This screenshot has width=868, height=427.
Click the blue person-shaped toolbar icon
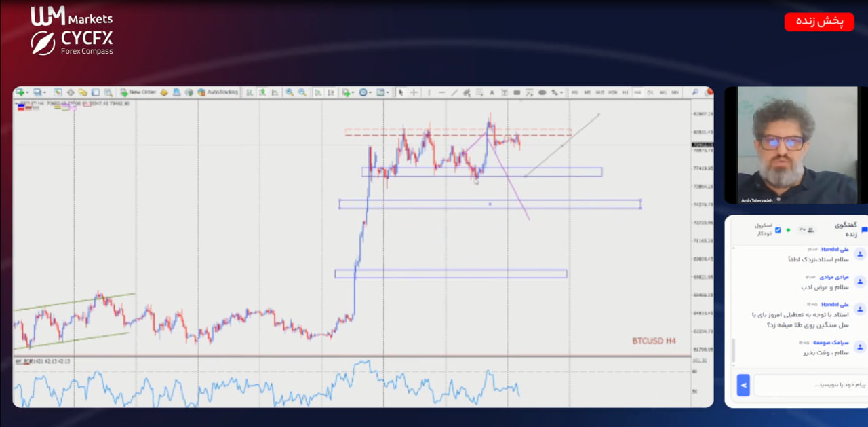[x=176, y=92]
